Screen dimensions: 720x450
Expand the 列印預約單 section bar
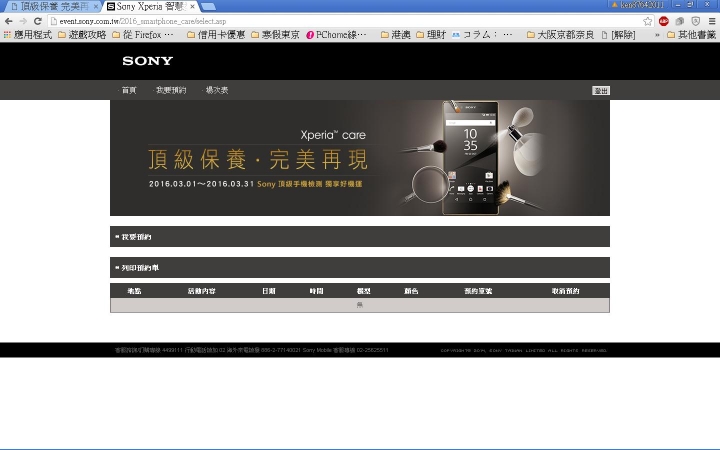click(x=360, y=268)
